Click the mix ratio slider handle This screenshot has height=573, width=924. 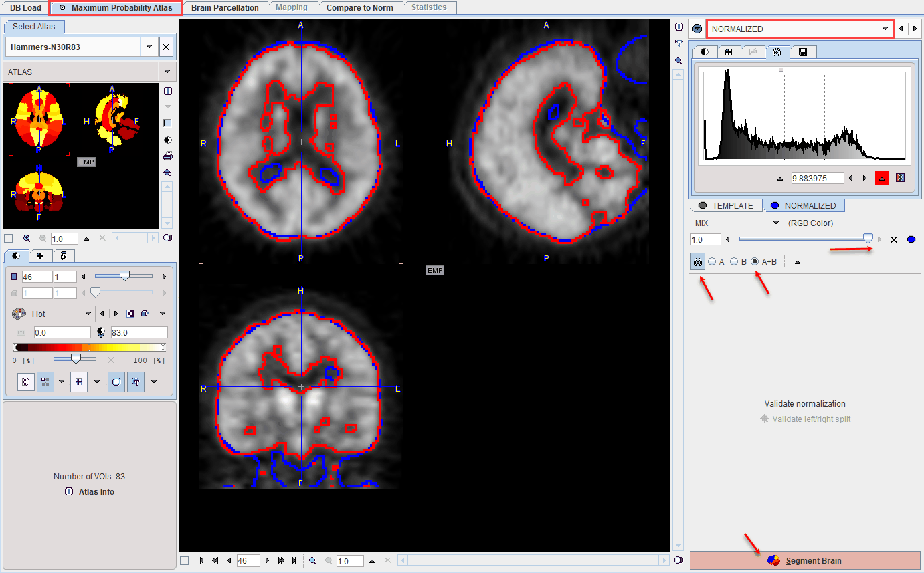(868, 238)
